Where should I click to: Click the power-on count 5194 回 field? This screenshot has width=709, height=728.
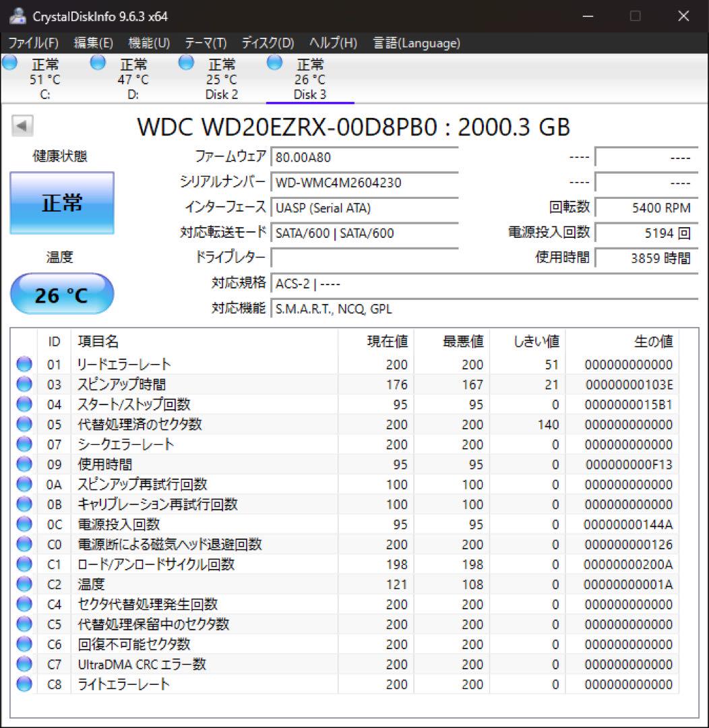pyautogui.click(x=646, y=233)
